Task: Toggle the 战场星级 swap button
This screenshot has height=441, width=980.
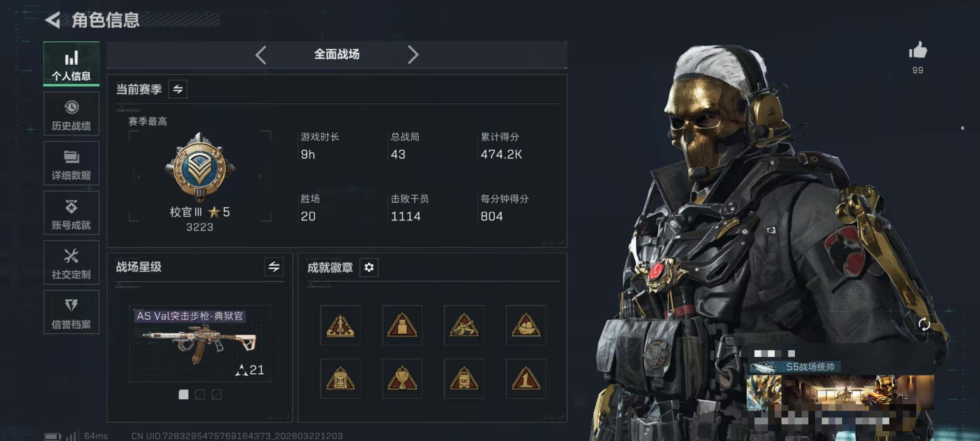Action: 274,267
